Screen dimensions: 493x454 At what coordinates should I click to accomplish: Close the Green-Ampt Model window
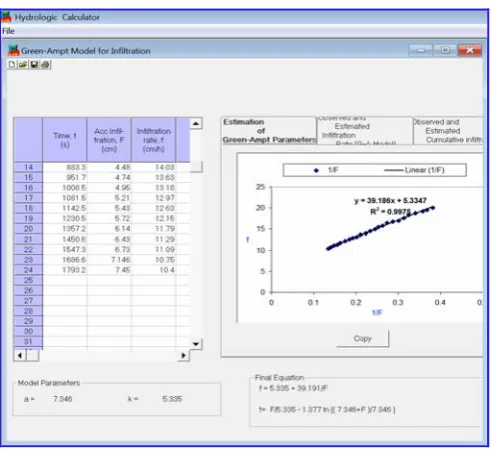pos(470,50)
